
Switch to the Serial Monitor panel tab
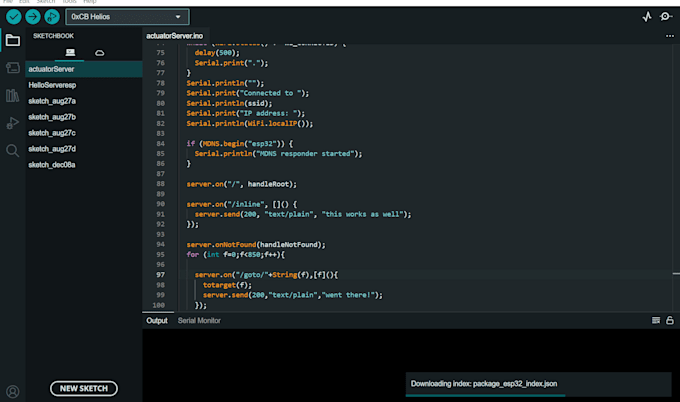(199, 321)
